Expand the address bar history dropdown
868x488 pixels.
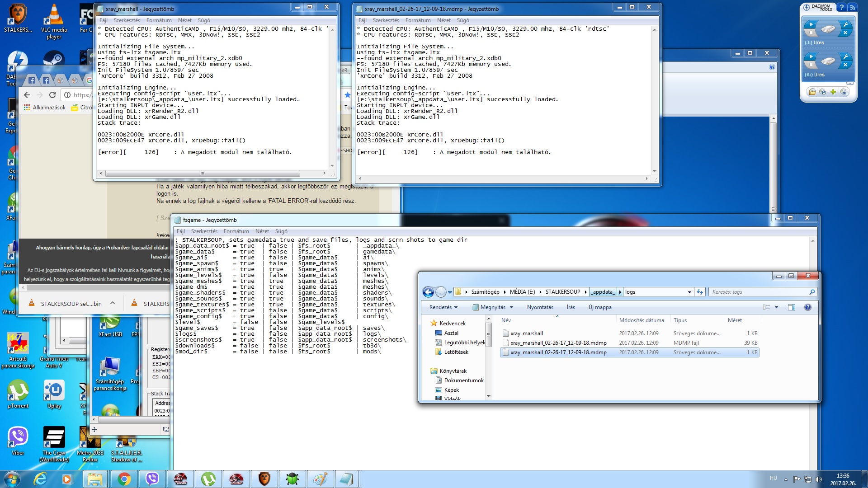[689, 292]
